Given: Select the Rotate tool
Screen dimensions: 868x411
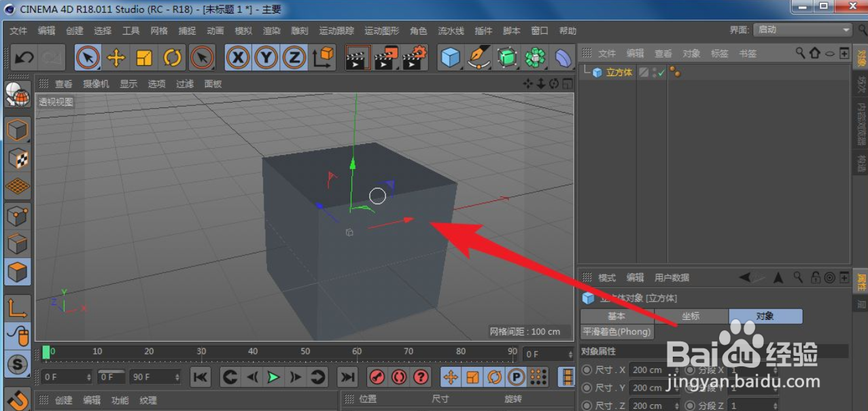Looking at the screenshot, I should pos(172,57).
